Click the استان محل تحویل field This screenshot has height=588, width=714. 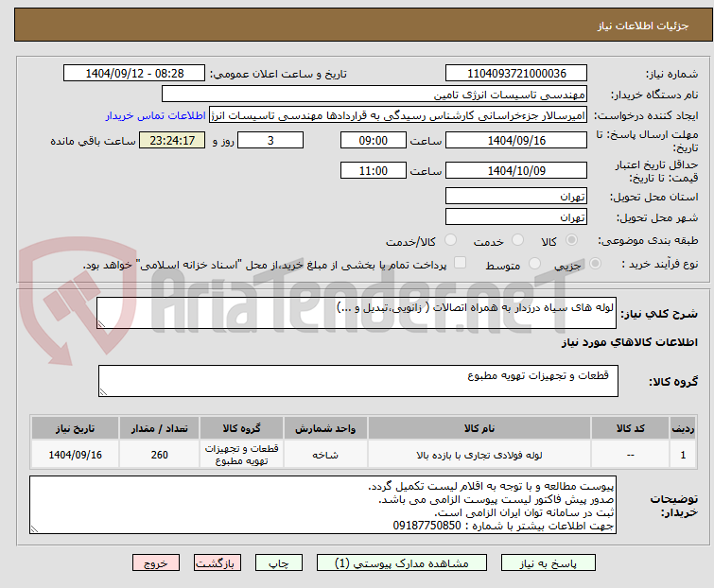(516, 196)
